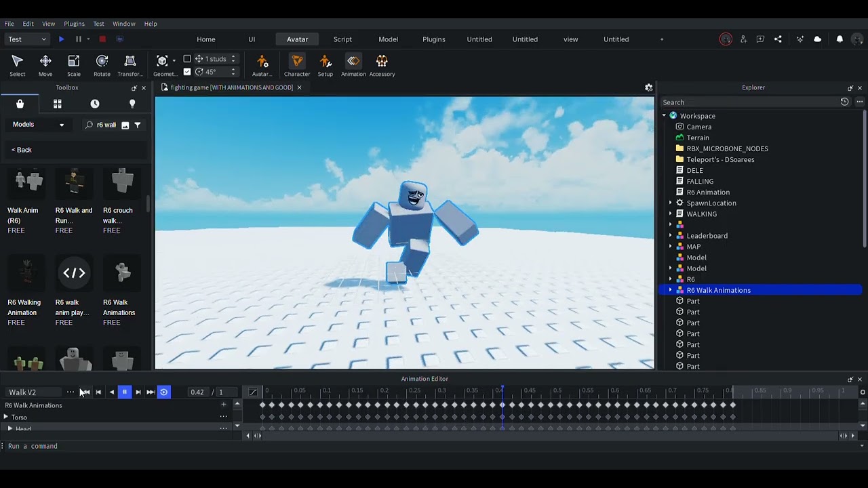Go to next keyframe
Screen dimensions: 868x488
pos(138,392)
